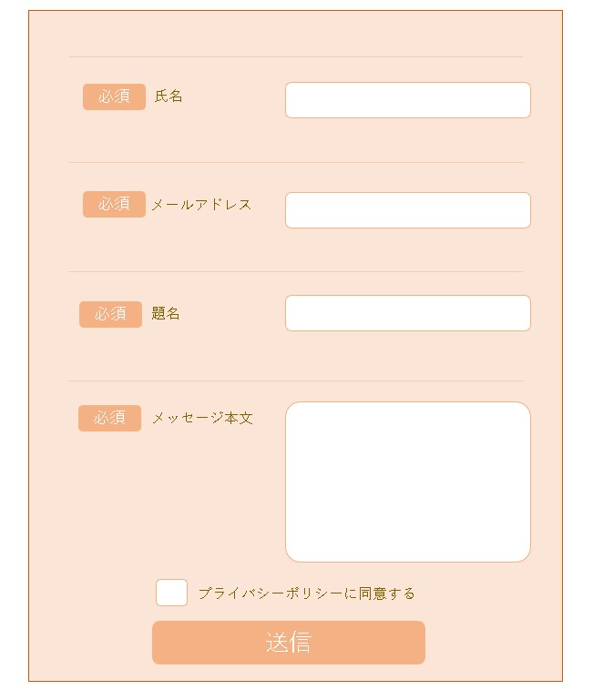Click the 必須 badge beside メールアドレス
Image resolution: width=593 pixels, height=700 pixels.
click(x=114, y=205)
